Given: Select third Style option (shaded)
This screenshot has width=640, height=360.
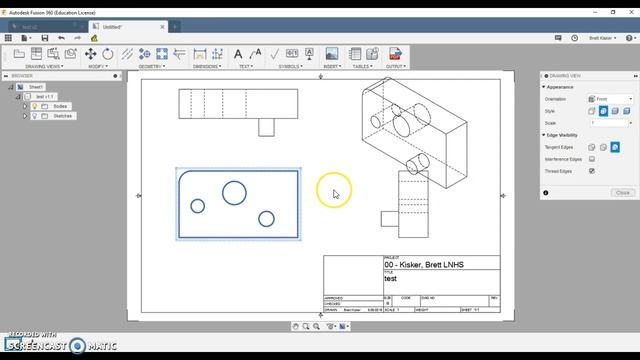Looking at the screenshot, I should point(615,111).
